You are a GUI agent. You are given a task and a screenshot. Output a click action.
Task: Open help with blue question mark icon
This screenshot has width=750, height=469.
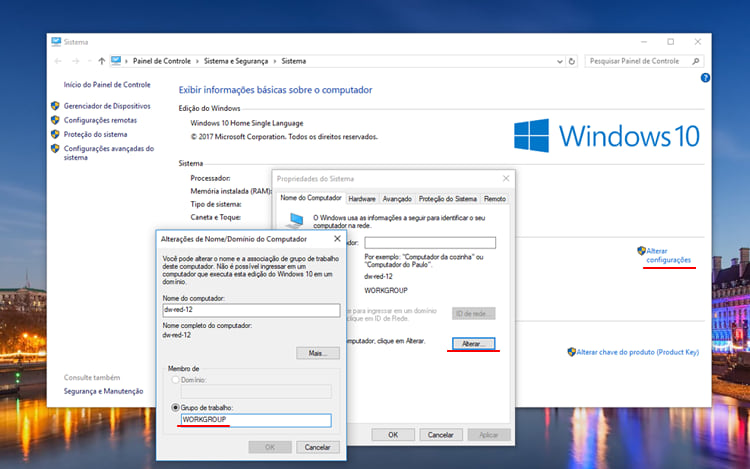click(x=705, y=78)
